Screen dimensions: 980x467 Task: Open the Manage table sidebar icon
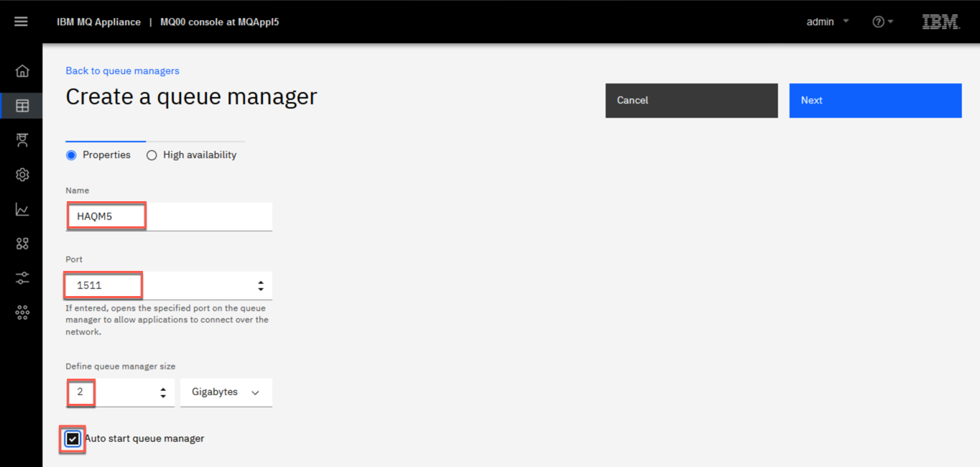pyautogui.click(x=22, y=106)
